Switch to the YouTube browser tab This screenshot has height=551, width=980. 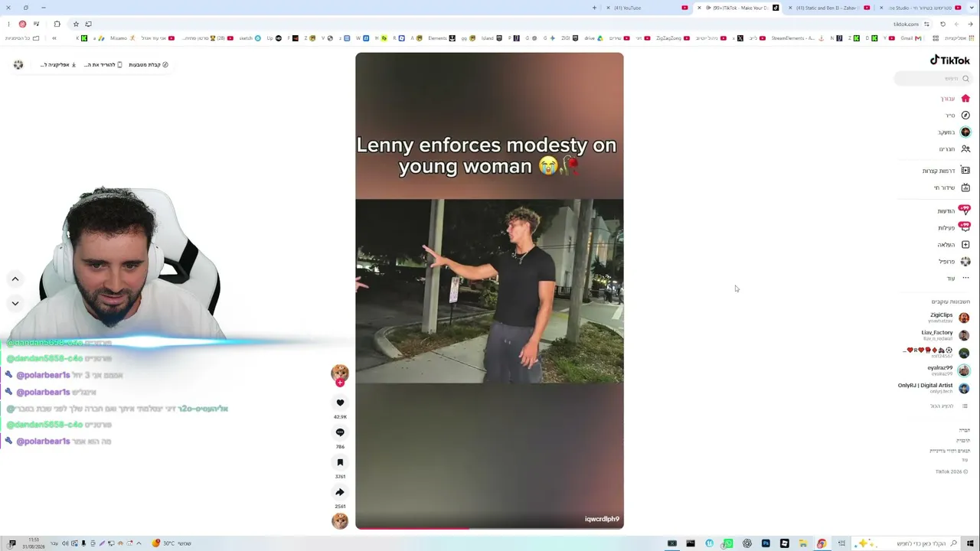tap(648, 8)
